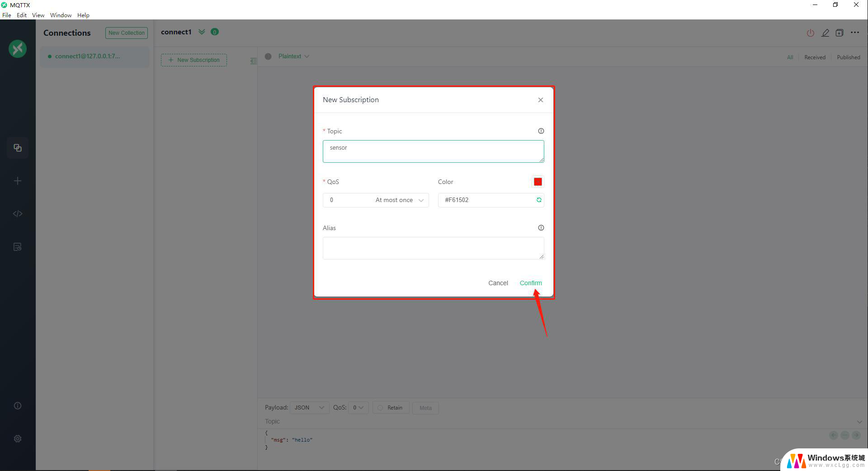Viewport: 868px width, 471px height.
Task: Click the Confirm button in dialog
Action: (x=531, y=283)
